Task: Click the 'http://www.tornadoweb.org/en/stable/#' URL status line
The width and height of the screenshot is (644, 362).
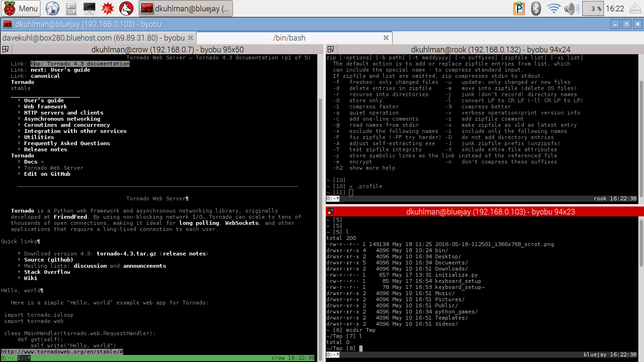Action: [62, 352]
